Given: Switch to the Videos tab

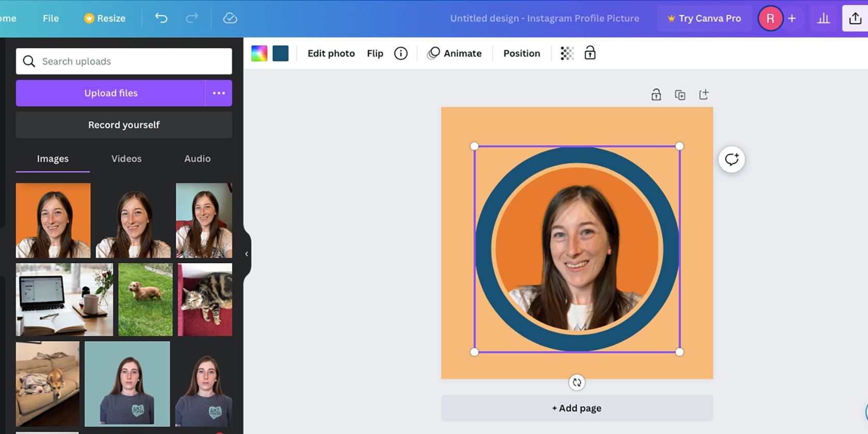Looking at the screenshot, I should coord(127,159).
